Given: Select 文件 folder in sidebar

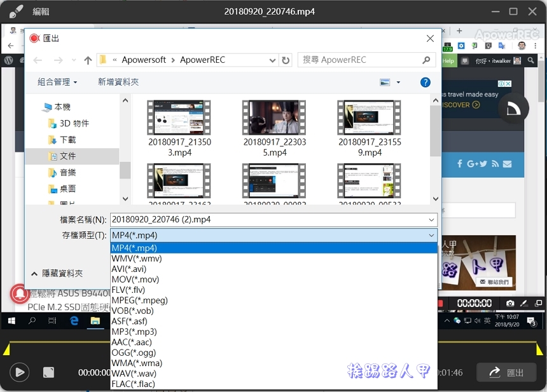Looking at the screenshot, I should pyautogui.click(x=62, y=156).
